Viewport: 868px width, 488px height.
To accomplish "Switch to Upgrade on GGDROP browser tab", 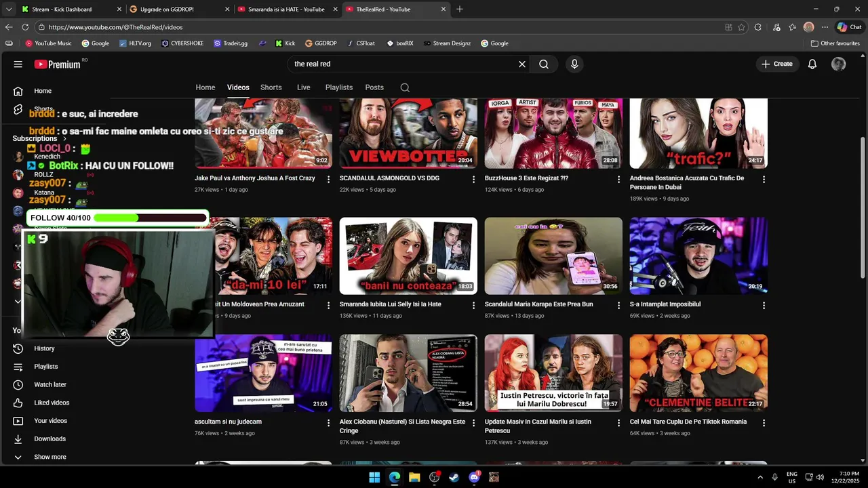I will tap(180, 9).
